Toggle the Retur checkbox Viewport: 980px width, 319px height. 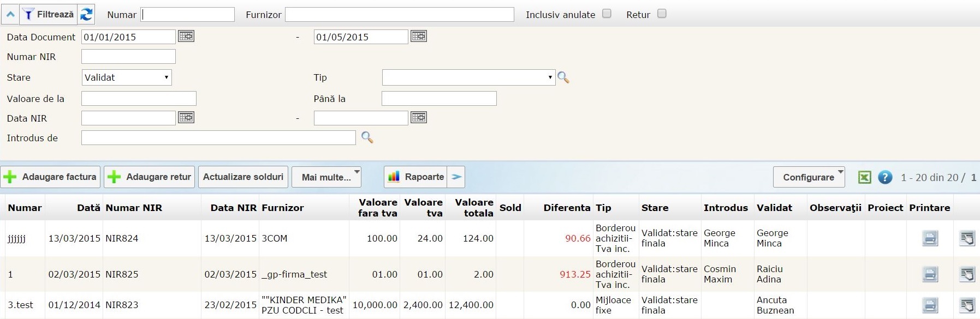pyautogui.click(x=662, y=14)
